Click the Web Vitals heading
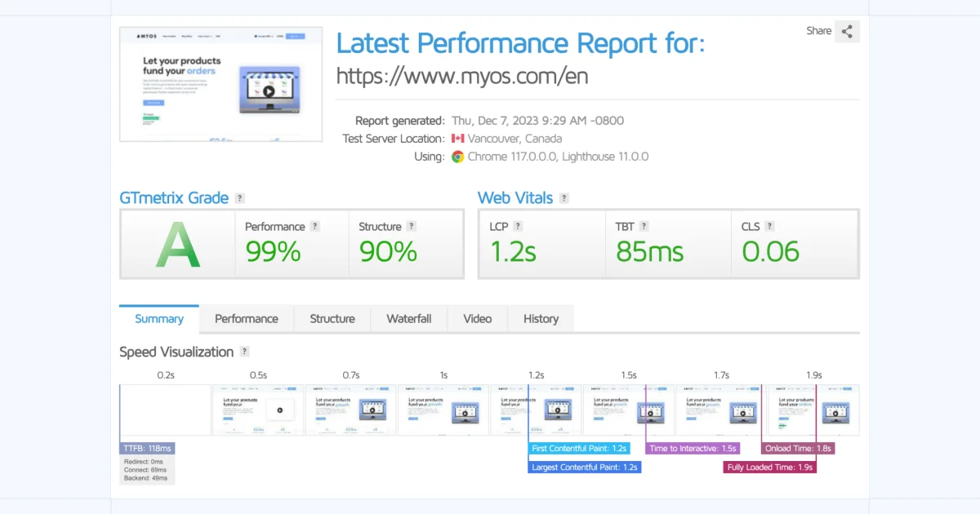This screenshot has height=514, width=980. pyautogui.click(x=515, y=198)
